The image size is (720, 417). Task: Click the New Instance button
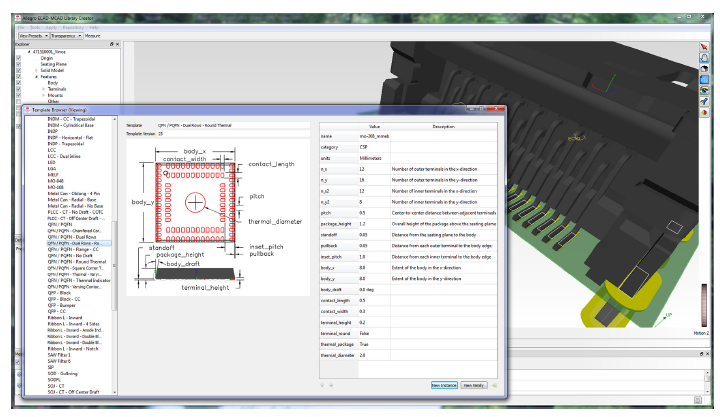pyautogui.click(x=442, y=384)
